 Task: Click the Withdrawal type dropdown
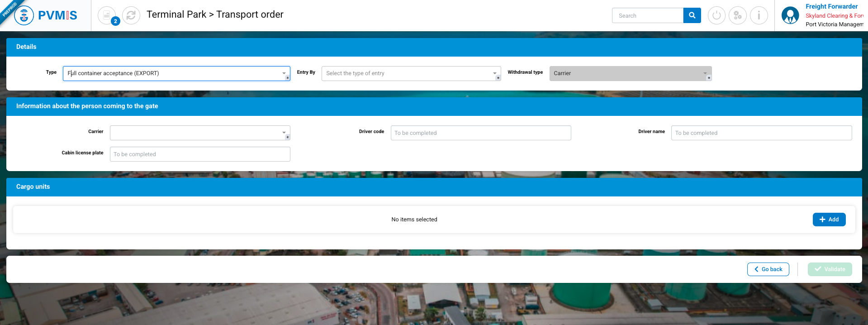(630, 73)
